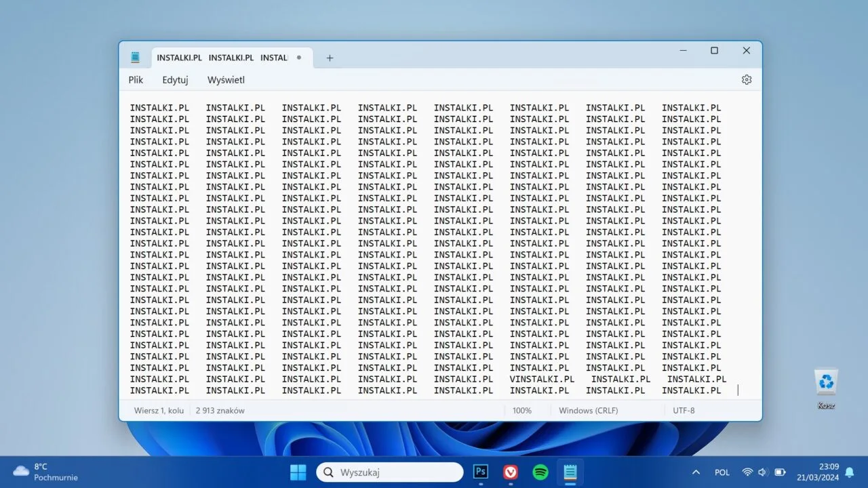Open the Wyświetl menu
868x488 pixels.
[226, 80]
